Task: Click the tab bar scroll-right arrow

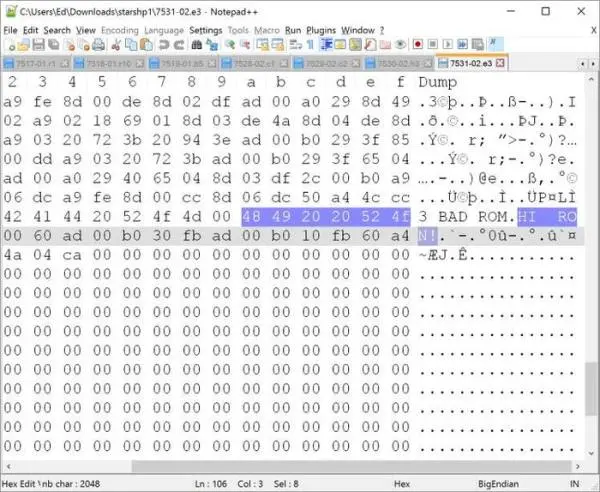Action: click(593, 64)
